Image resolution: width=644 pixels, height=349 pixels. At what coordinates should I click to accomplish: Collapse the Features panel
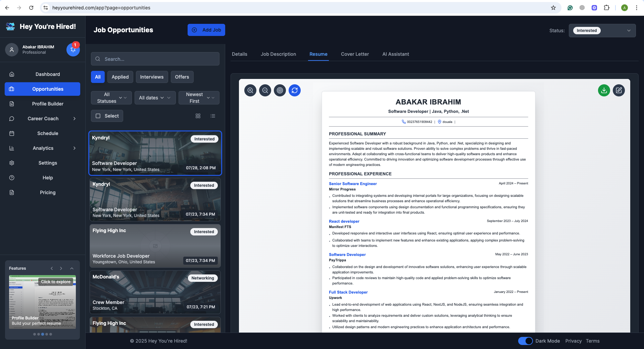pos(72,268)
